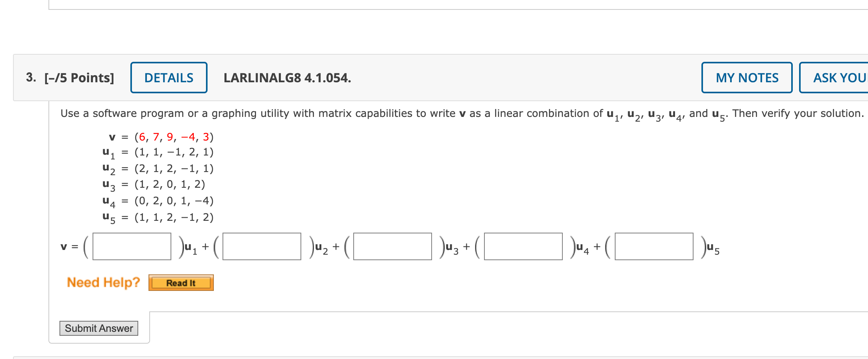The width and height of the screenshot is (868, 359).
Task: Click the LARLINALG8 4.1.054 exercise title
Action: [x=287, y=78]
